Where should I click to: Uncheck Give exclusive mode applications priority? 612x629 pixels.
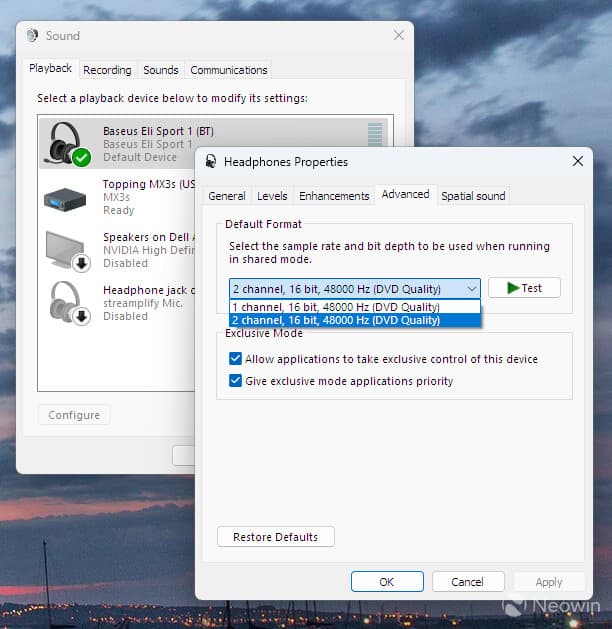(236, 381)
